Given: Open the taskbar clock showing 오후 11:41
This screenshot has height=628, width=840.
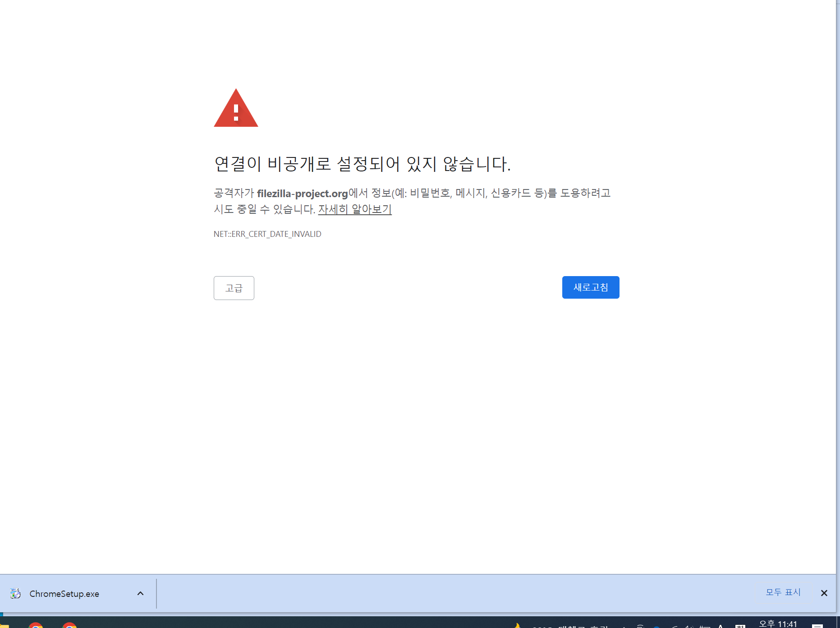Looking at the screenshot, I should pyautogui.click(x=778, y=623).
